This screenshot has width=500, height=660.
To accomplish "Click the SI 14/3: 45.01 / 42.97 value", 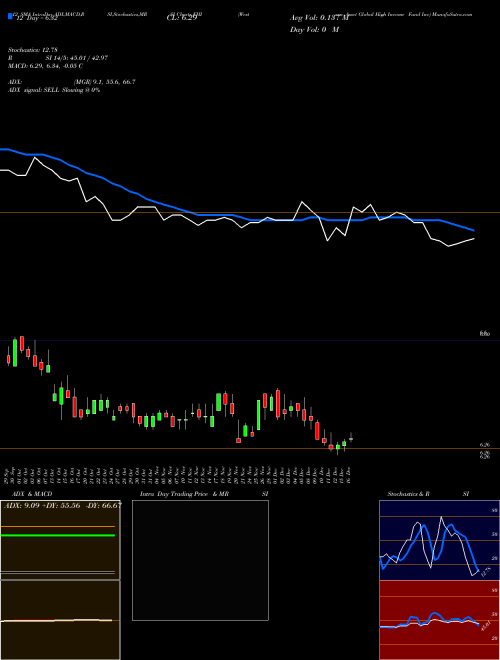I will pos(77,58).
